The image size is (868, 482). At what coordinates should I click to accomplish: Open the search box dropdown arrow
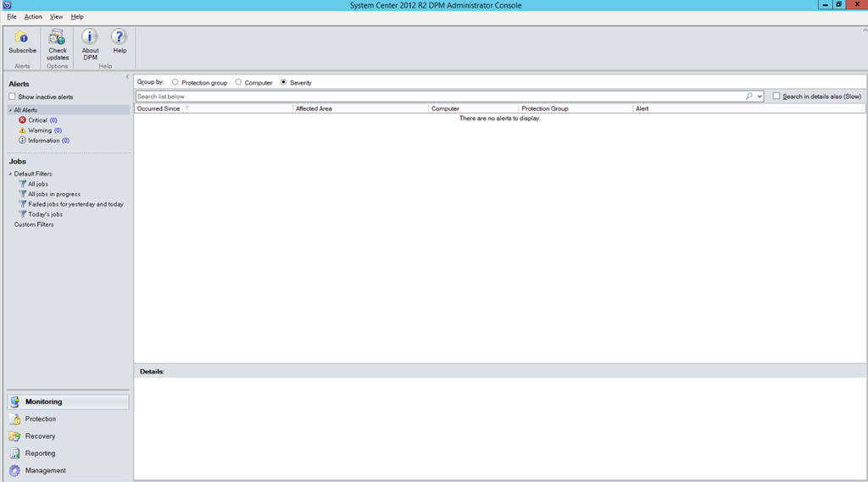[759, 97]
